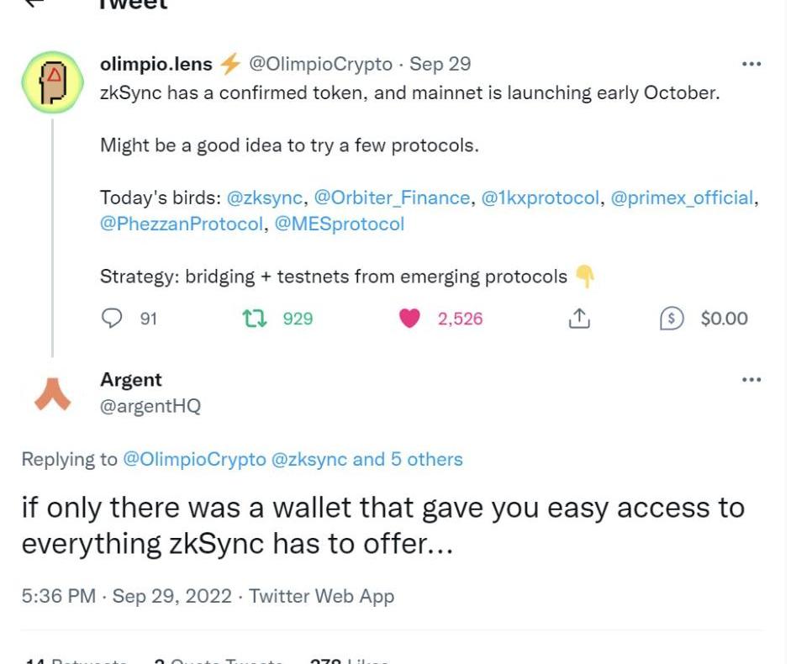Click the reply speech bubble icon

coord(111,318)
